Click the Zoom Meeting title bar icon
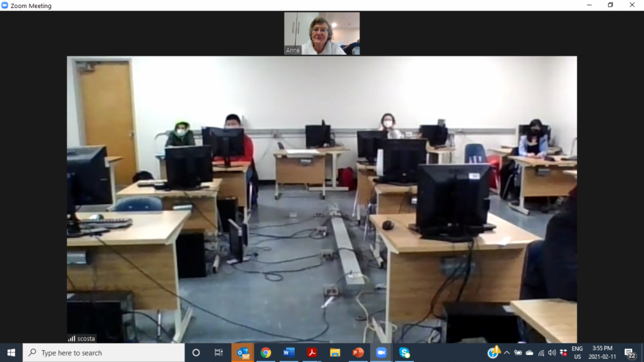The width and height of the screenshot is (644, 362). pos(5,5)
